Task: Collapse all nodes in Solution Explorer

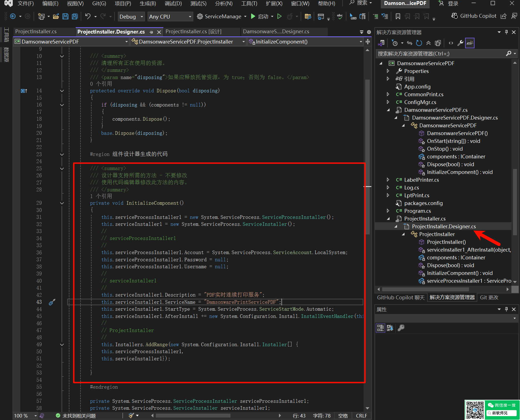Action: pos(428,43)
